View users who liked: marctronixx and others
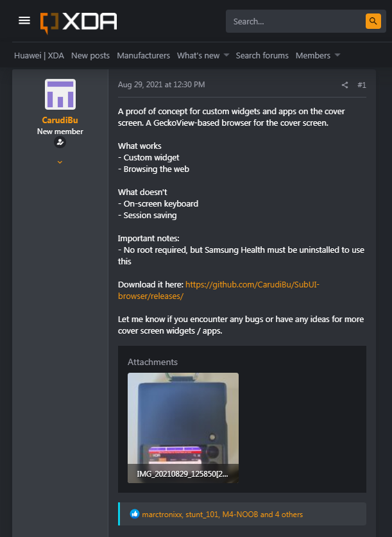Screen dimensions: 392x537 222,514
